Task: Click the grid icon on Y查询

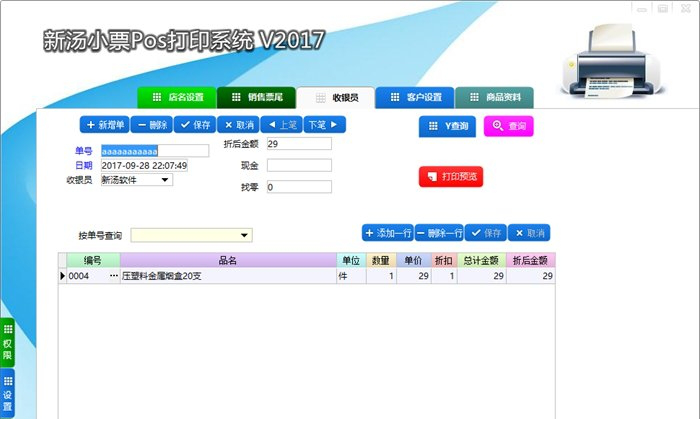Action: (433, 126)
